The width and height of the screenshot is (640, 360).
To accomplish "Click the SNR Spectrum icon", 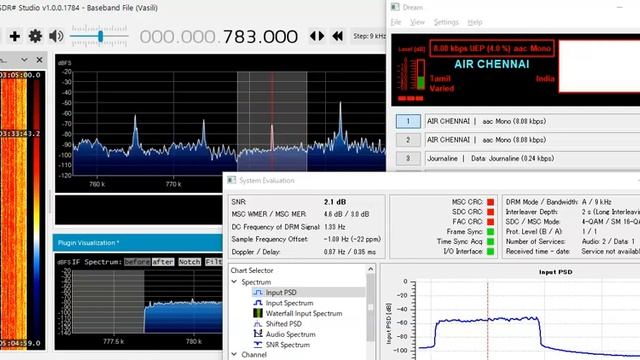I will (258, 344).
